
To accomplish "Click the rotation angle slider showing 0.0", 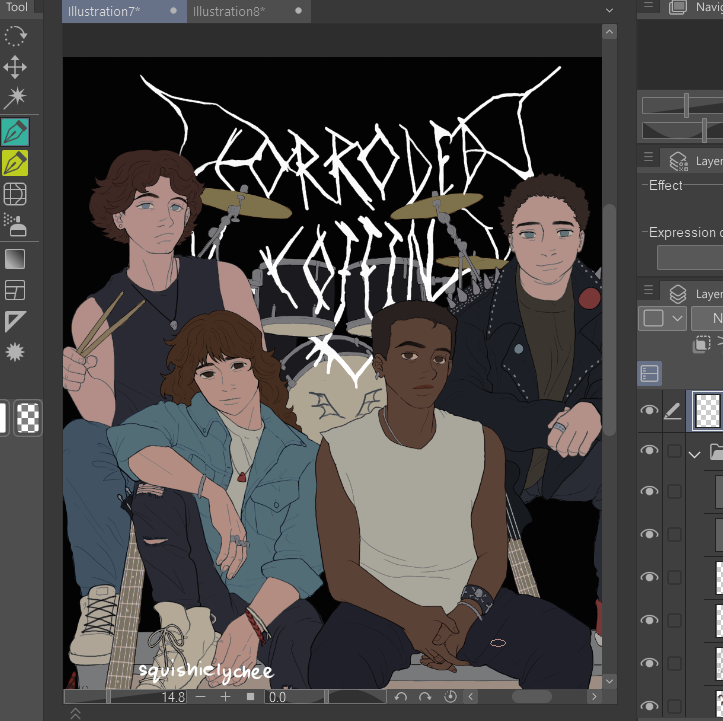I will click(x=326, y=697).
